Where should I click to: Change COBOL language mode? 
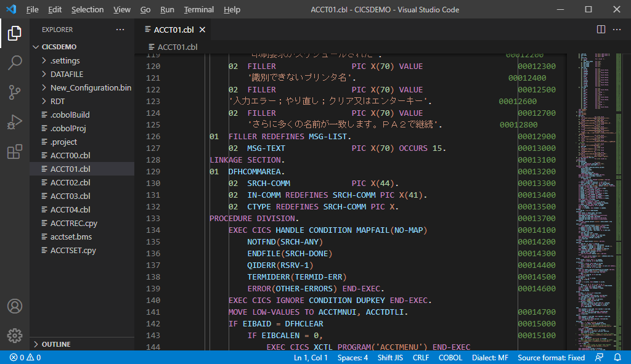pos(450,357)
